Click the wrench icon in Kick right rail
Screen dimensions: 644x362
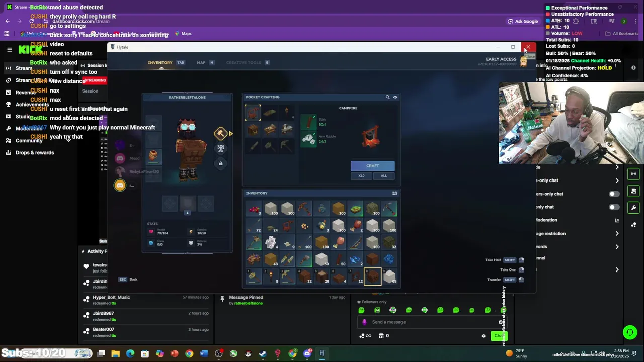(x=633, y=207)
